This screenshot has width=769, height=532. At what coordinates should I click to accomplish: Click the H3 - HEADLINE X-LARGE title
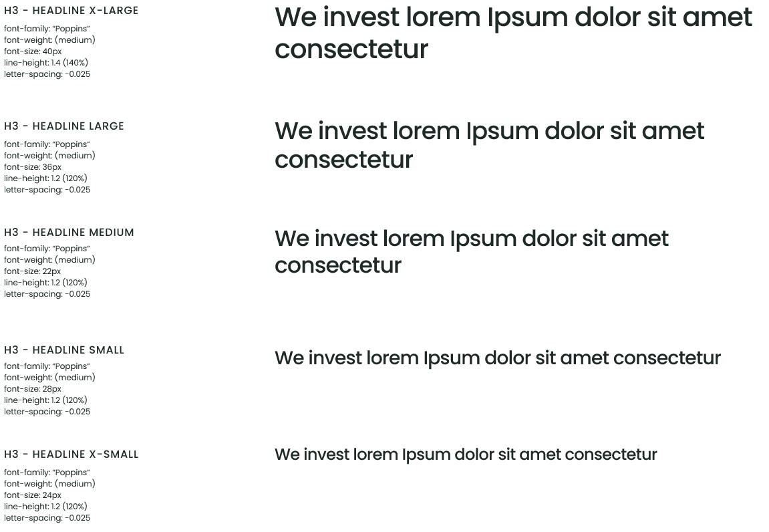click(x=71, y=10)
